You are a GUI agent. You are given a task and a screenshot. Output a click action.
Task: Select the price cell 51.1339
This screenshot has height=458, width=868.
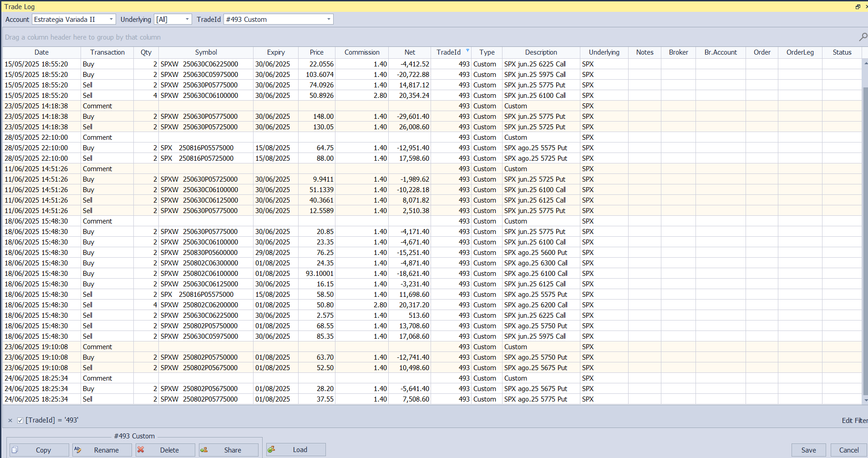[317, 190]
